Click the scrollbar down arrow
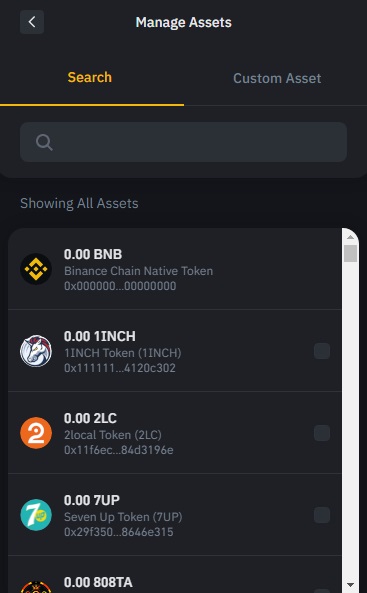Screen dimensions: 367x593 tap(350, 585)
